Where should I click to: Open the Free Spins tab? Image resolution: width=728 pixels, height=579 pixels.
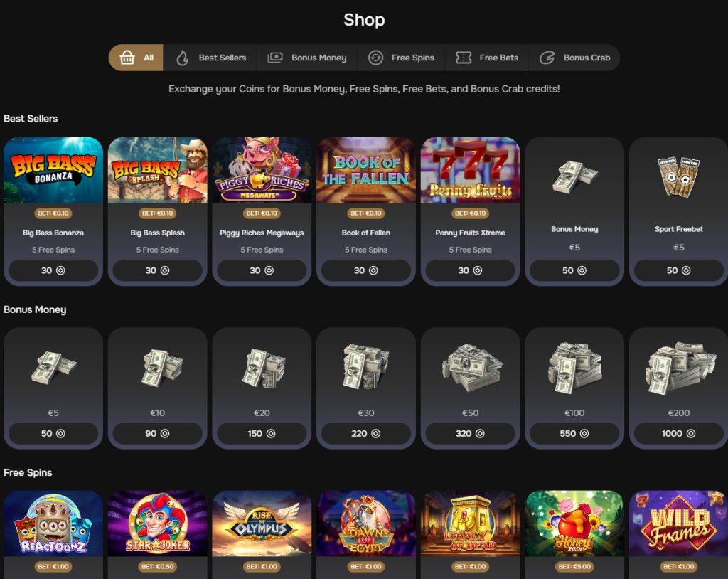point(401,58)
